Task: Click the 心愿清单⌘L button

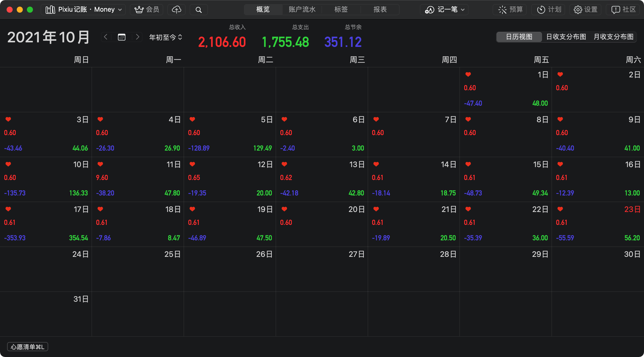Action: pyautogui.click(x=28, y=347)
